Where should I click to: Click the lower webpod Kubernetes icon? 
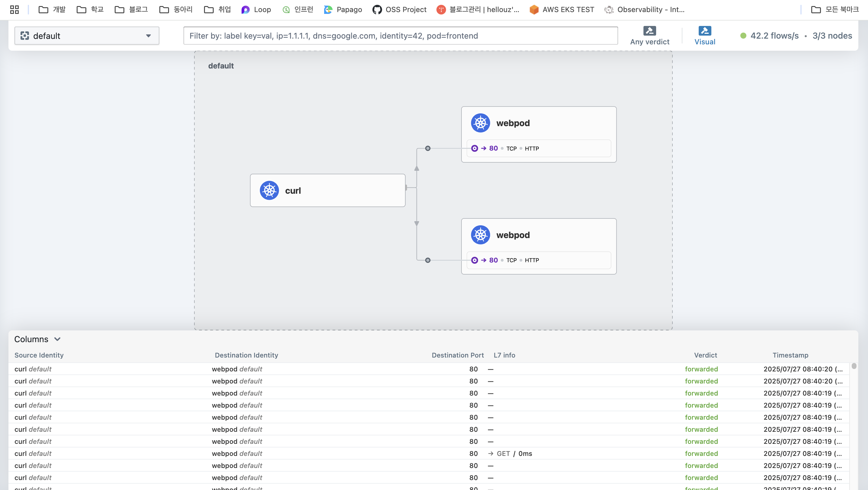480,235
